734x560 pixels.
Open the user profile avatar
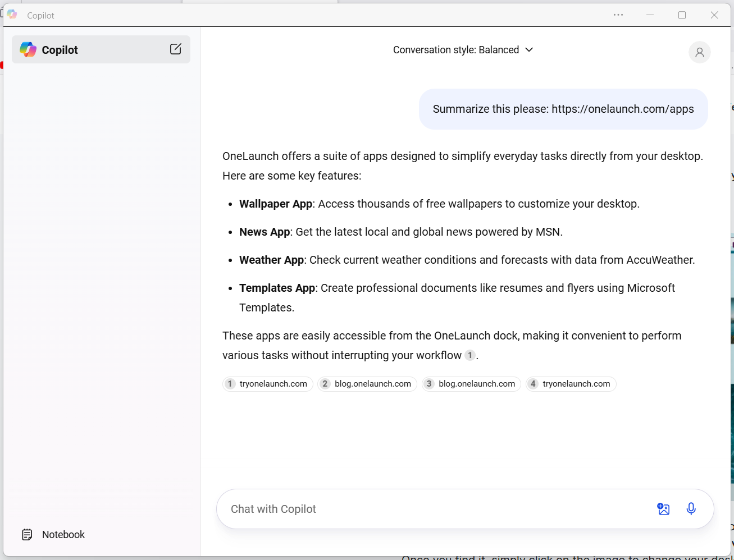point(699,52)
